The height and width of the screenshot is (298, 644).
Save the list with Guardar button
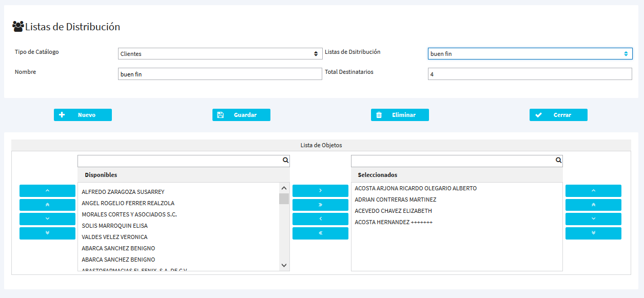pyautogui.click(x=241, y=115)
